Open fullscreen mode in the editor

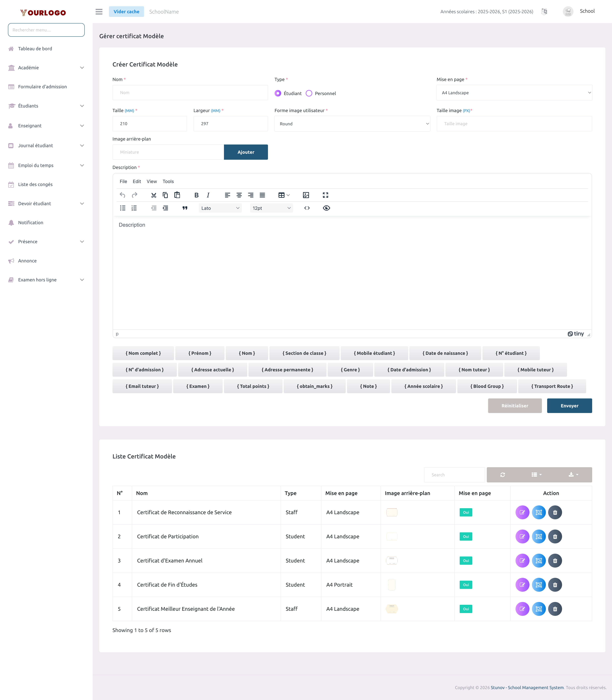pyautogui.click(x=326, y=195)
